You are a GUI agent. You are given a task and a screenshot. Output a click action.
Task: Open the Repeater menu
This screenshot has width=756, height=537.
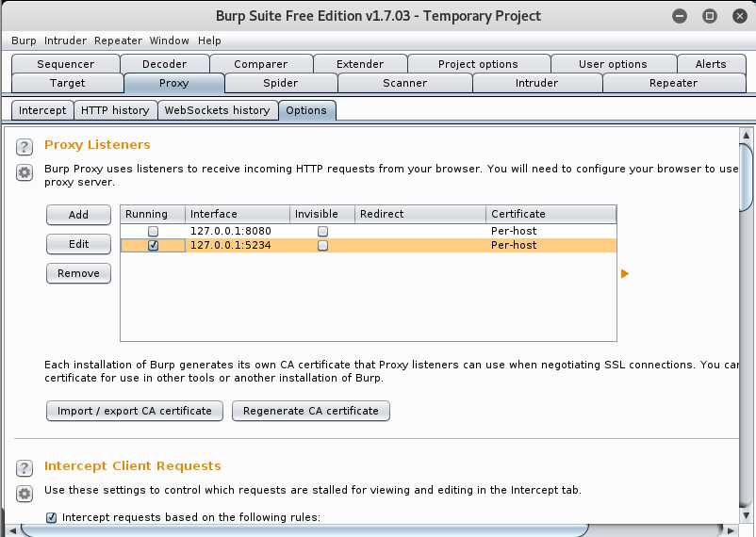(118, 41)
